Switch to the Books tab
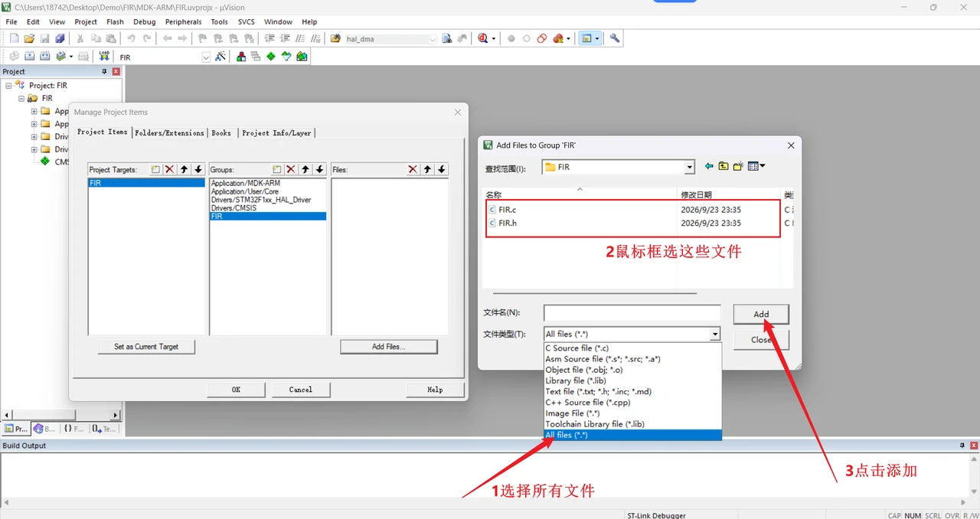Image resolution: width=980 pixels, height=519 pixels. pos(221,132)
